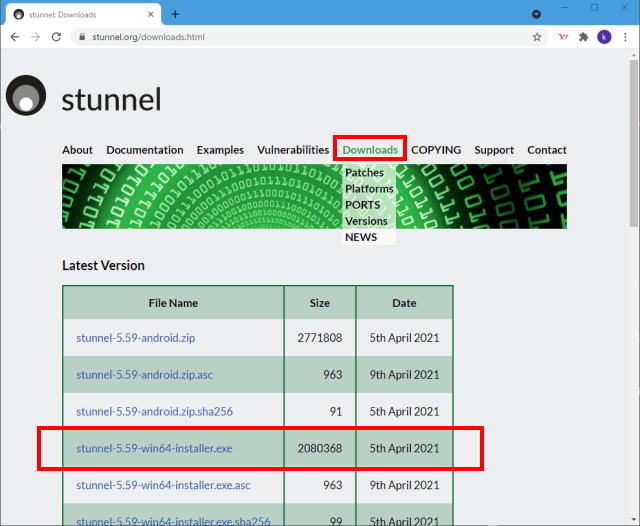Screen dimensions: 640x526
Task: Open Chrome's three-dot menu
Action: tap(626, 37)
